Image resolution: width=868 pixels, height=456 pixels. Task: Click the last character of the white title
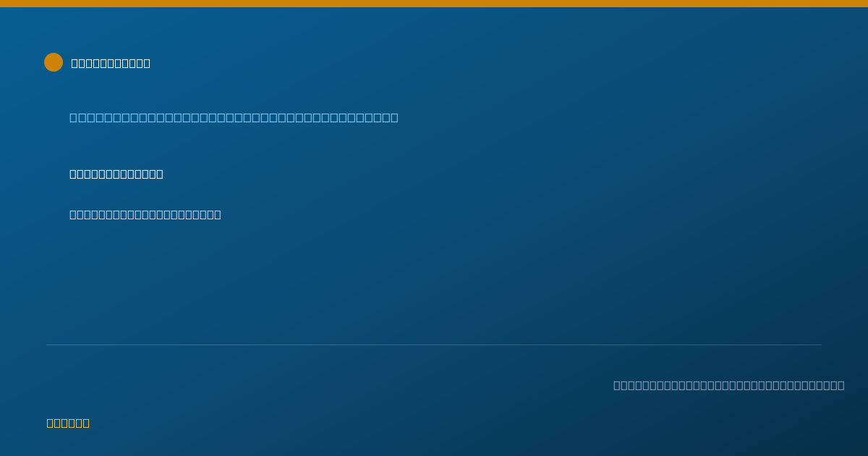pyautogui.click(x=147, y=63)
